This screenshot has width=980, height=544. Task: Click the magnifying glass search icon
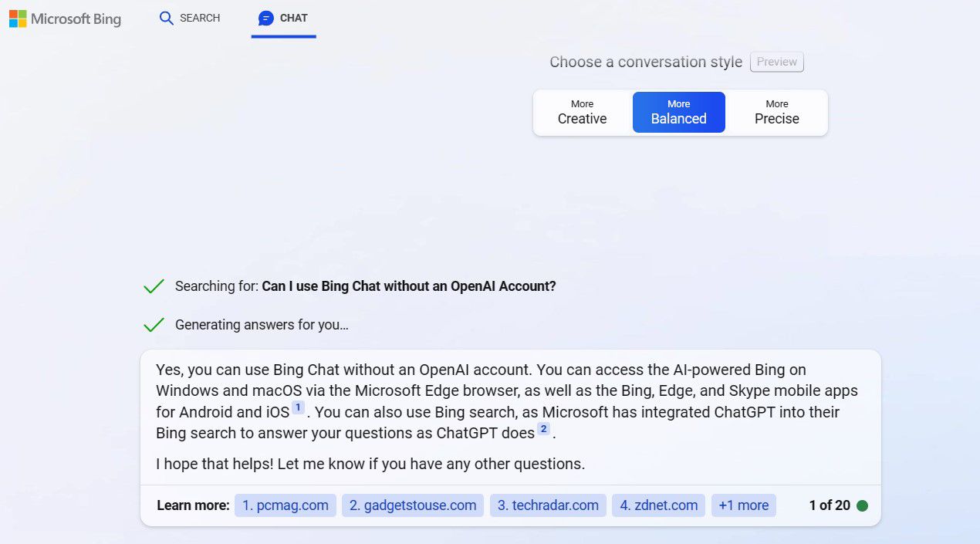tap(166, 18)
